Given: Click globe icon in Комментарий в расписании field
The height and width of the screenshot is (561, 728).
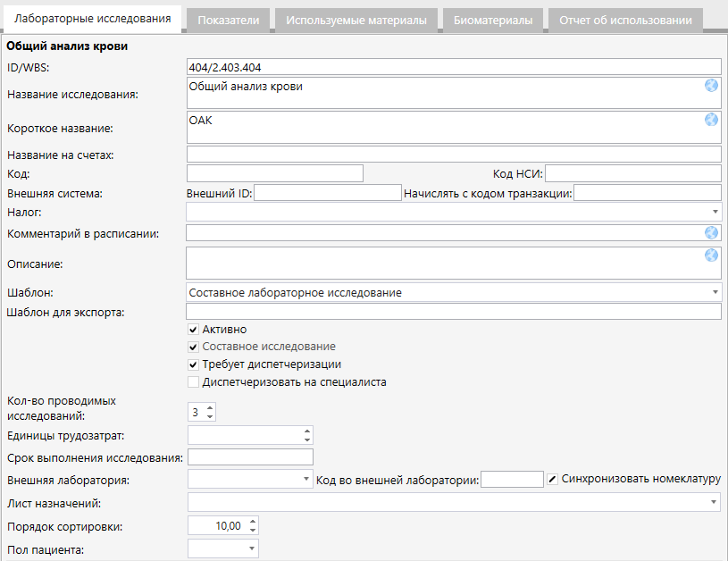Looking at the screenshot, I should [711, 233].
